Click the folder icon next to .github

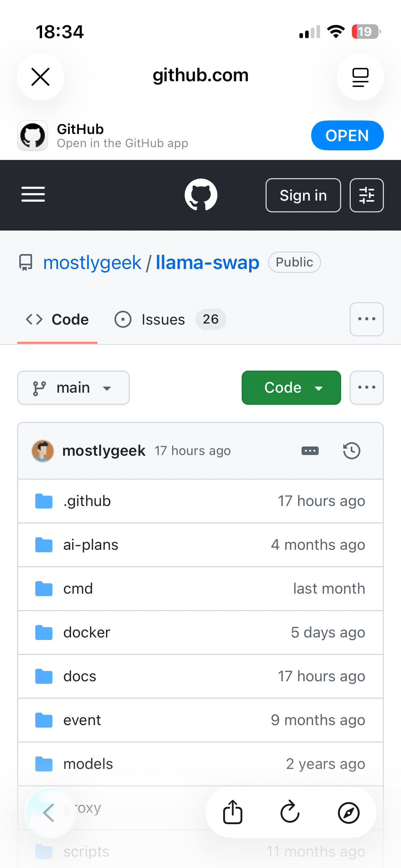point(44,501)
